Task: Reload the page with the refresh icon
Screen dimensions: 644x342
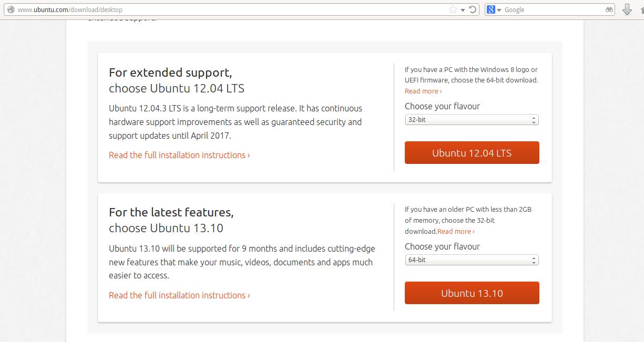Action: pos(473,9)
